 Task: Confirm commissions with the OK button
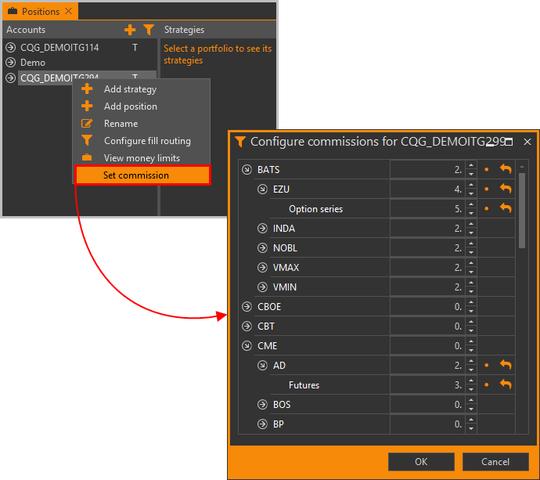coord(421,462)
